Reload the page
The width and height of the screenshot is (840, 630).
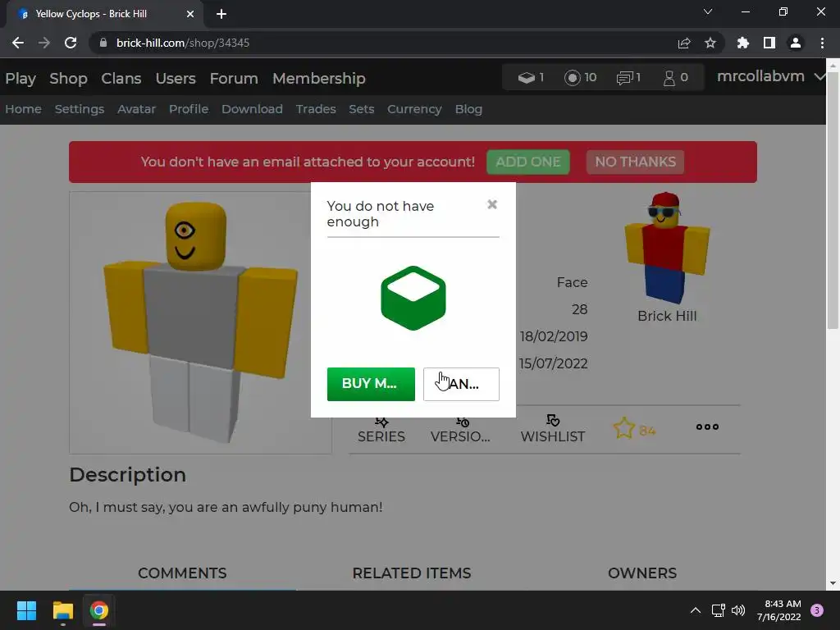(71, 43)
